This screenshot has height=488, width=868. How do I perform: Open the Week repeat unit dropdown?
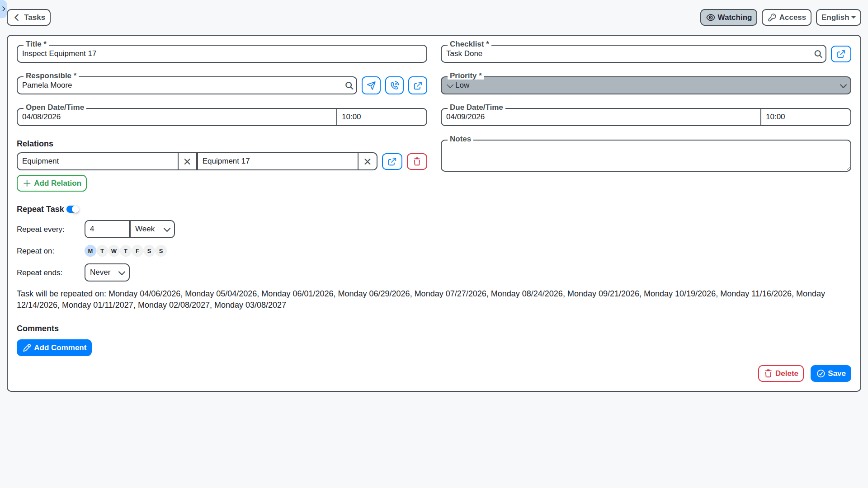pos(152,229)
